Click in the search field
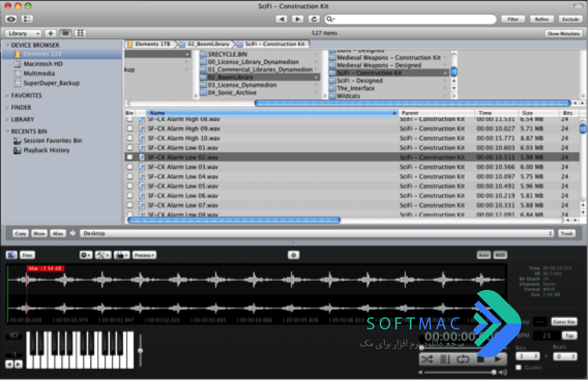588x380 pixels. (411, 19)
